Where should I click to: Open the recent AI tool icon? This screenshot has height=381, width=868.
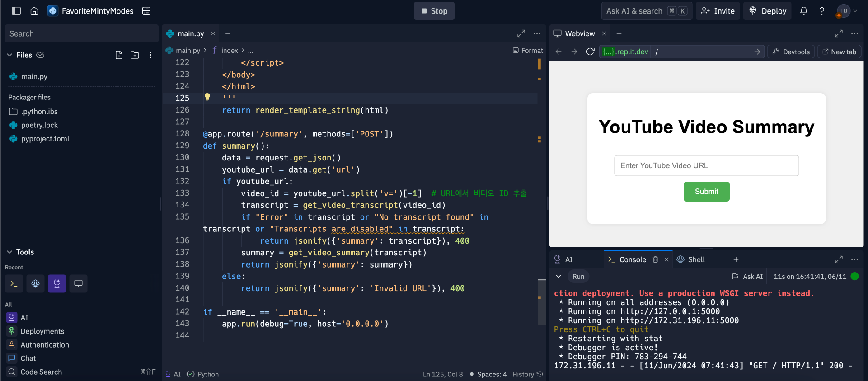point(57,283)
